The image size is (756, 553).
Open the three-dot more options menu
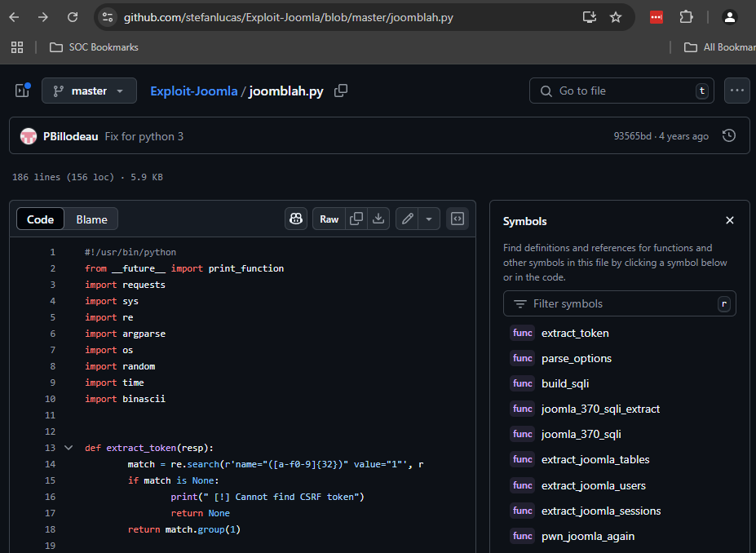[736, 91]
